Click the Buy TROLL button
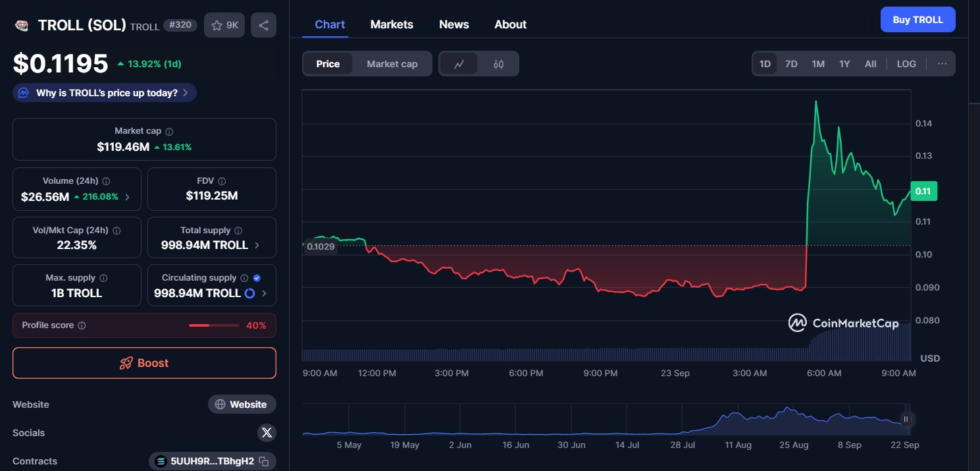The image size is (980, 471). tap(917, 20)
